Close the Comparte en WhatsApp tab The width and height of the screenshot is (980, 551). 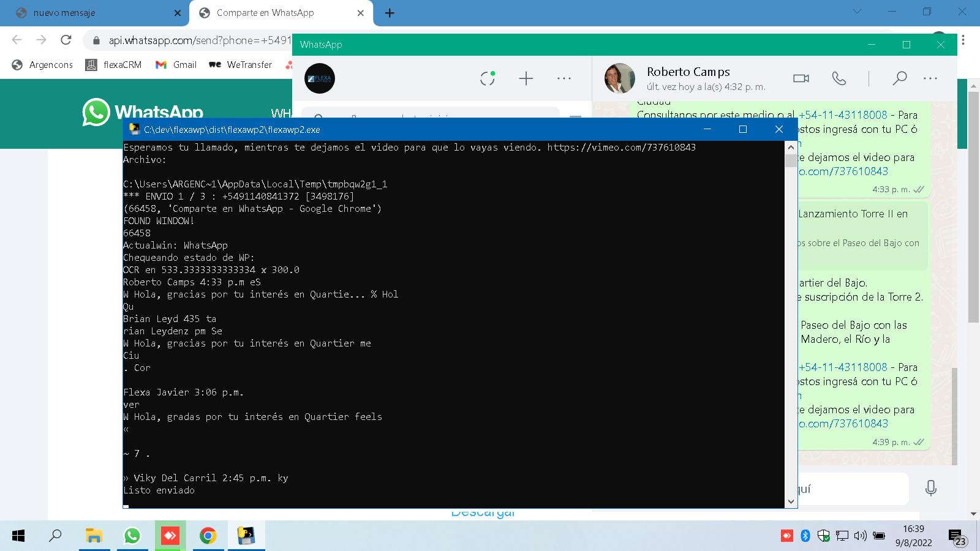[360, 13]
